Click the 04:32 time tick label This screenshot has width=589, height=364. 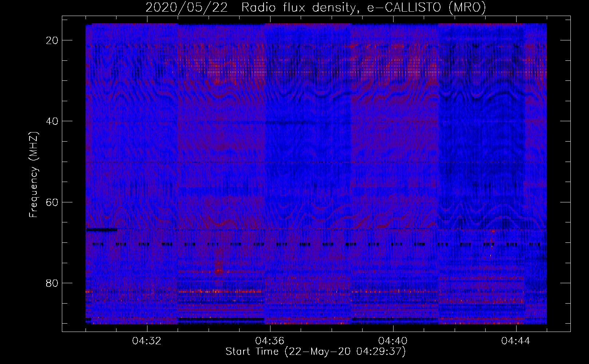click(147, 341)
